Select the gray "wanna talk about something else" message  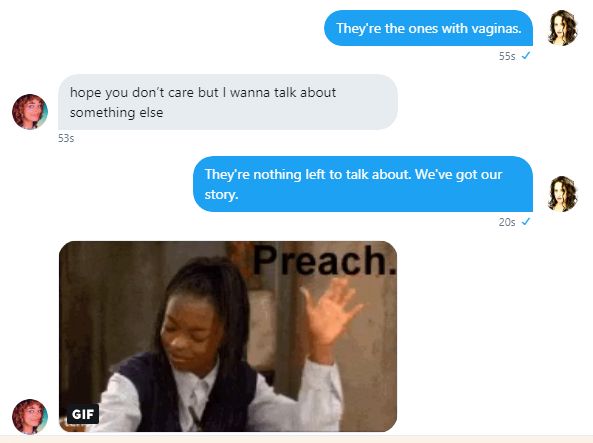click(228, 102)
